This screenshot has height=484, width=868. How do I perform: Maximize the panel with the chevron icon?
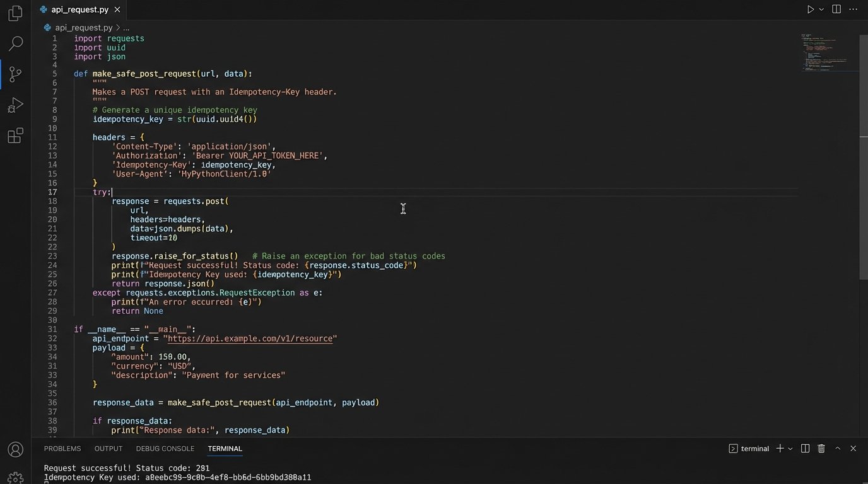tap(838, 448)
